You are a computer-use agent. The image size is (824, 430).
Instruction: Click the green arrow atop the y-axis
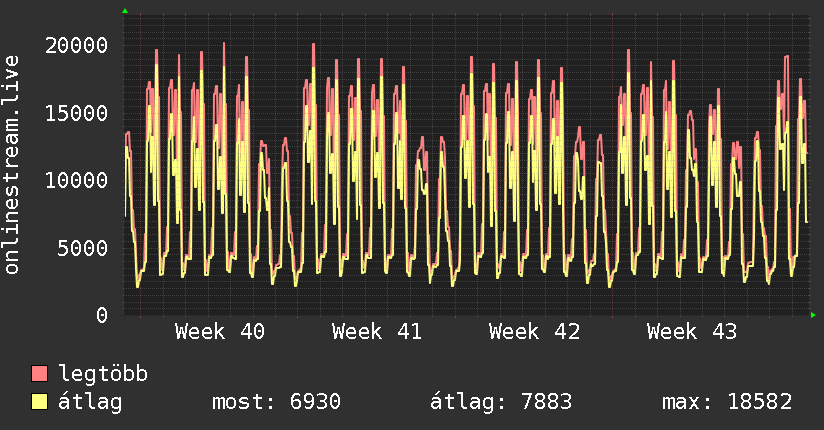click(x=125, y=11)
